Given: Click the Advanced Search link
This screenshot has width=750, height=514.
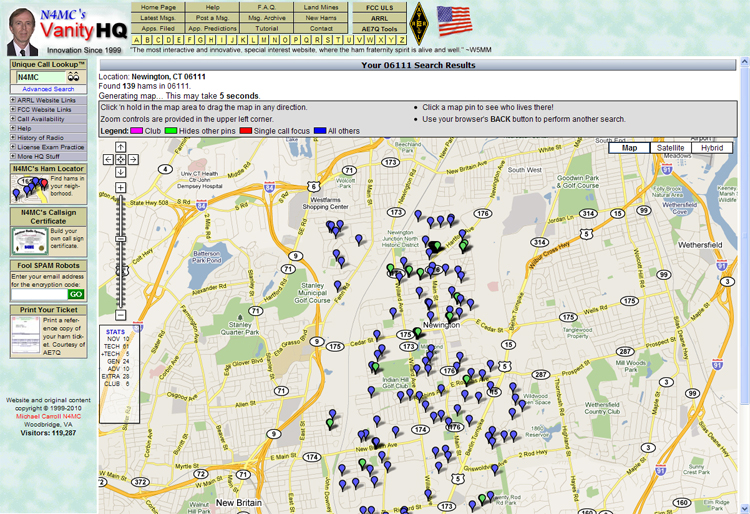Looking at the screenshot, I should coord(48,89).
